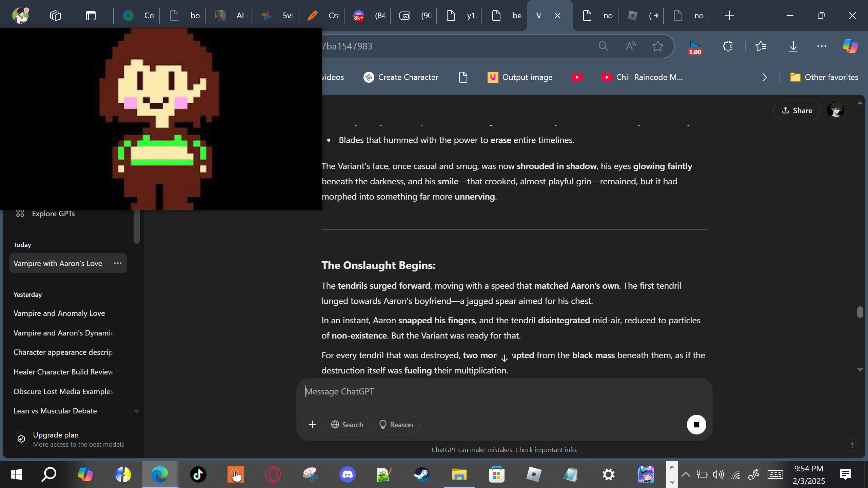868x488 pixels.
Task: Open the Other favorites folder
Action: (x=824, y=77)
